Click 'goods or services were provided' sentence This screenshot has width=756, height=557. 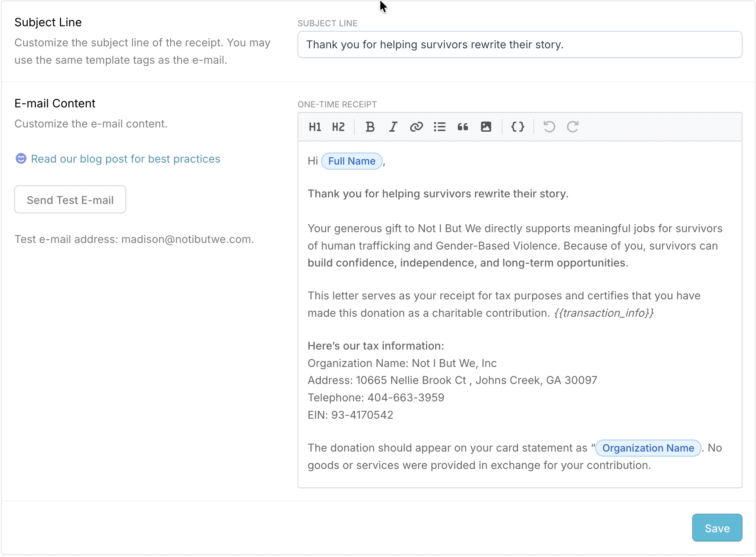479,465
